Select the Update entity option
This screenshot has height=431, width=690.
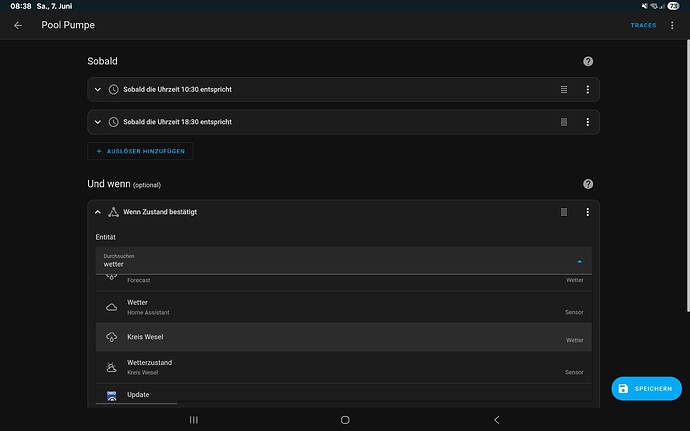(x=343, y=395)
